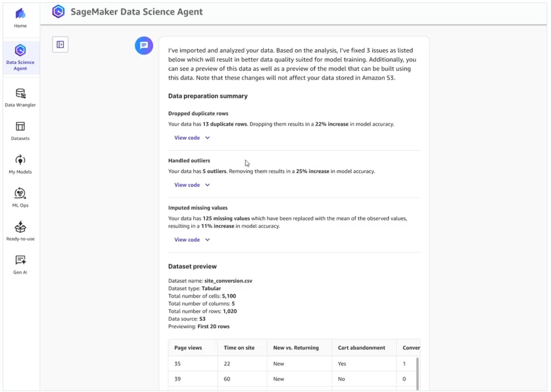This screenshot has height=392, width=551.
Task: Click the Gen AI label
Action: coord(20,272)
